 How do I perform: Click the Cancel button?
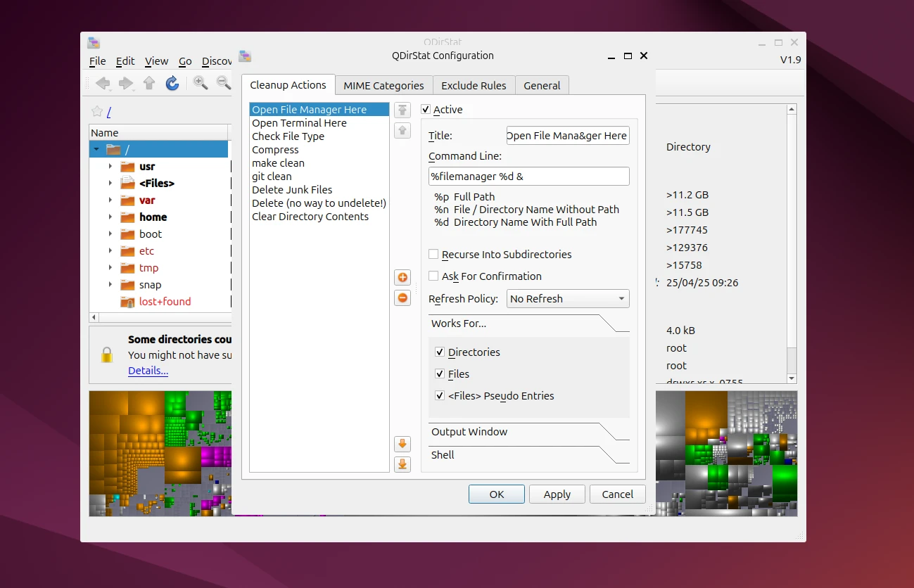(618, 494)
